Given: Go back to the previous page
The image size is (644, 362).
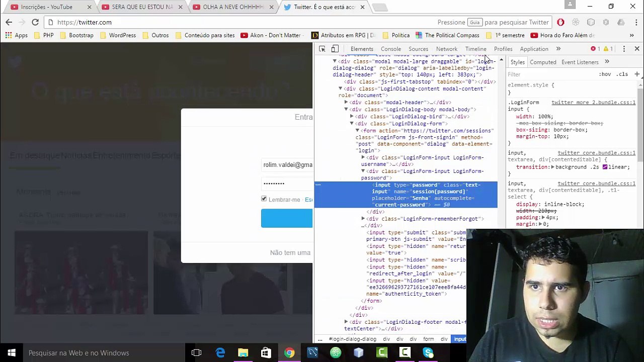Looking at the screenshot, I should tap(9, 22).
